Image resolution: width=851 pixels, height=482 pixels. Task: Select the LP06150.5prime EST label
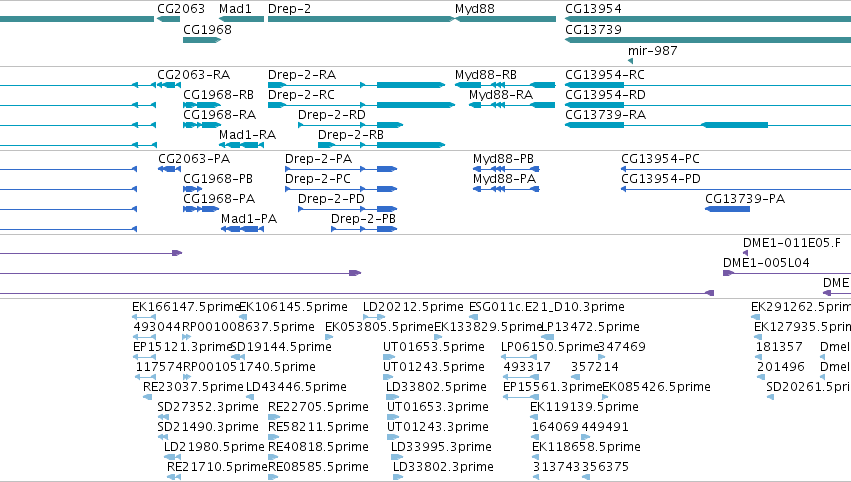coord(550,347)
